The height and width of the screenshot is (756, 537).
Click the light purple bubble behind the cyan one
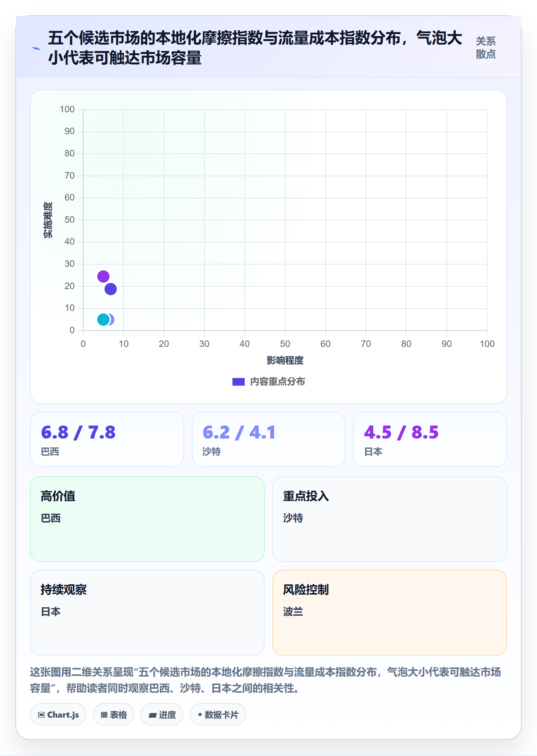click(x=112, y=319)
